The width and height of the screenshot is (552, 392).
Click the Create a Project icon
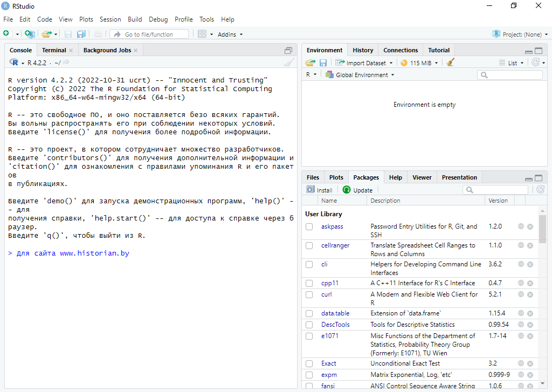tap(30, 34)
